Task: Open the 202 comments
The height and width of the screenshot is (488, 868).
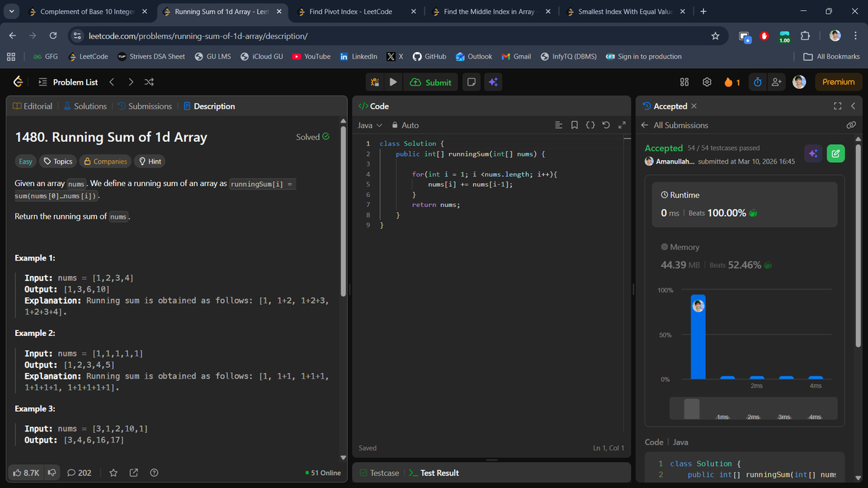Action: pos(80,473)
